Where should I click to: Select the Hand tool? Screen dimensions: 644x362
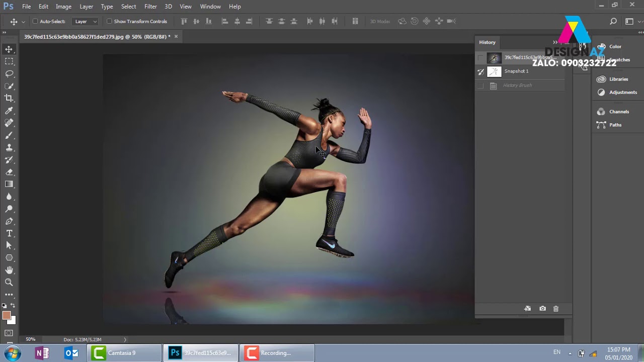(9, 270)
